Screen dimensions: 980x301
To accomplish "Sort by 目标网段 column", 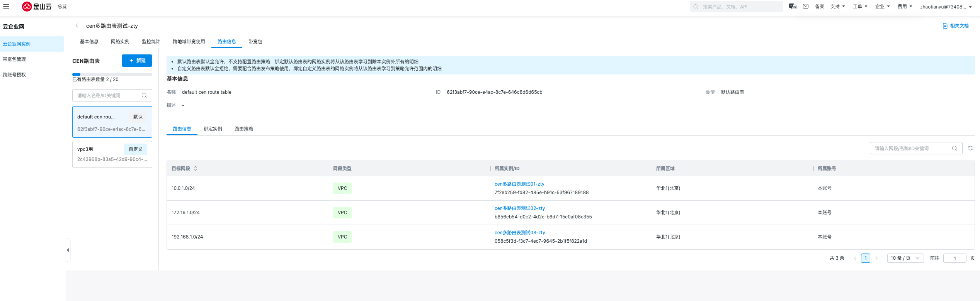I will point(196,169).
